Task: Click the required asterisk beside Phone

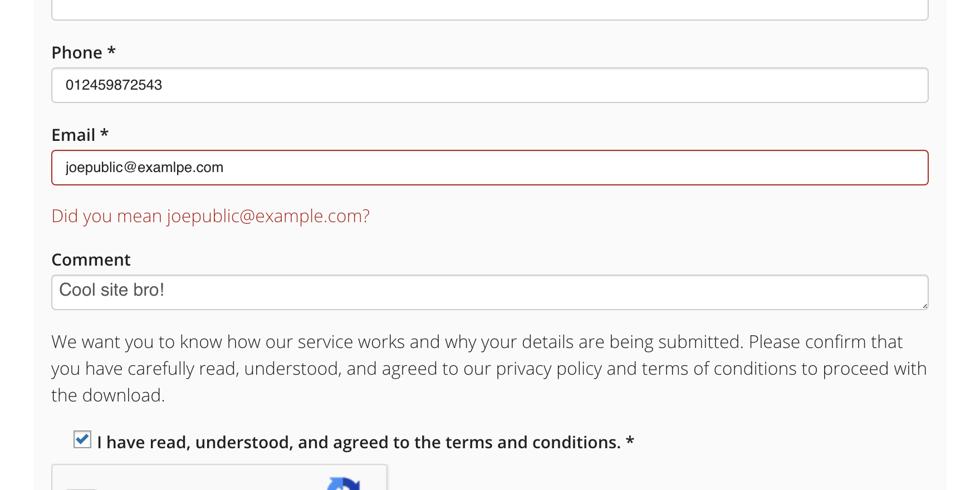Action: point(111,52)
